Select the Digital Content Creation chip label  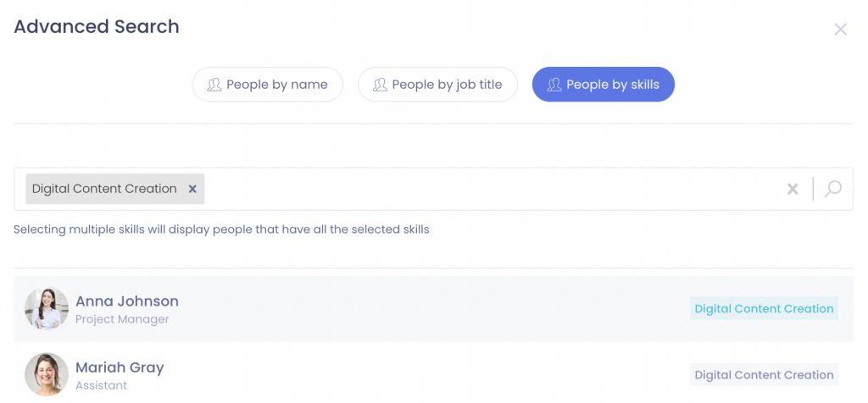click(104, 189)
